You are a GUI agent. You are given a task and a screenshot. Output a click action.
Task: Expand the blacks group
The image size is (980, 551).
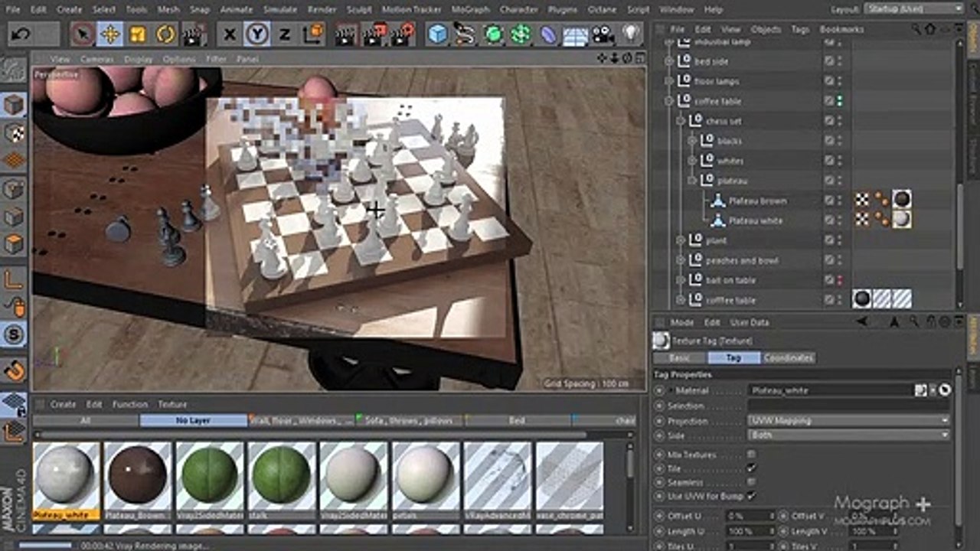coord(692,141)
